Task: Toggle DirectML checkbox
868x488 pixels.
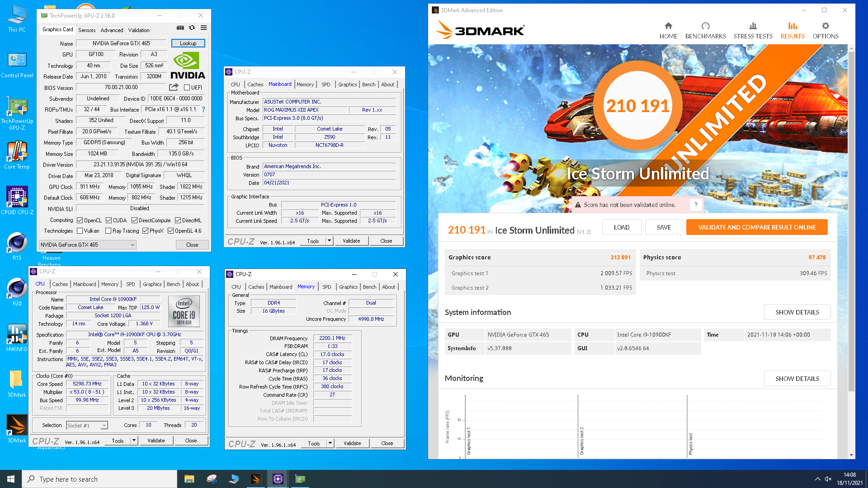Action: (x=178, y=221)
